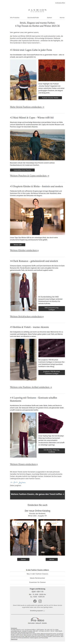
Task: Click the 'IVKO Jacquard-Long-Cardigan' button
Action: tap(52, 308)
